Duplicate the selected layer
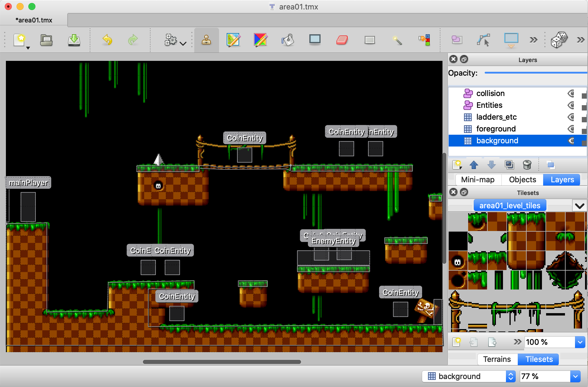The image size is (588, 387). point(509,165)
